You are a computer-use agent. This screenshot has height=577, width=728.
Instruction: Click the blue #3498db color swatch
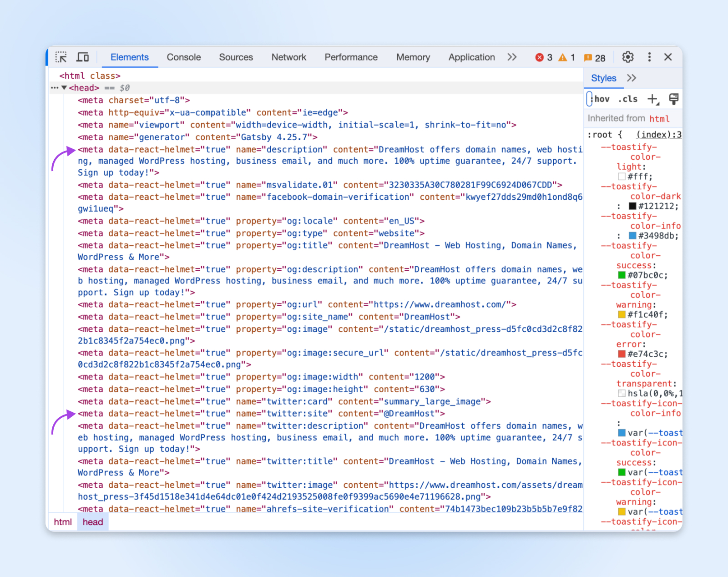coord(632,236)
